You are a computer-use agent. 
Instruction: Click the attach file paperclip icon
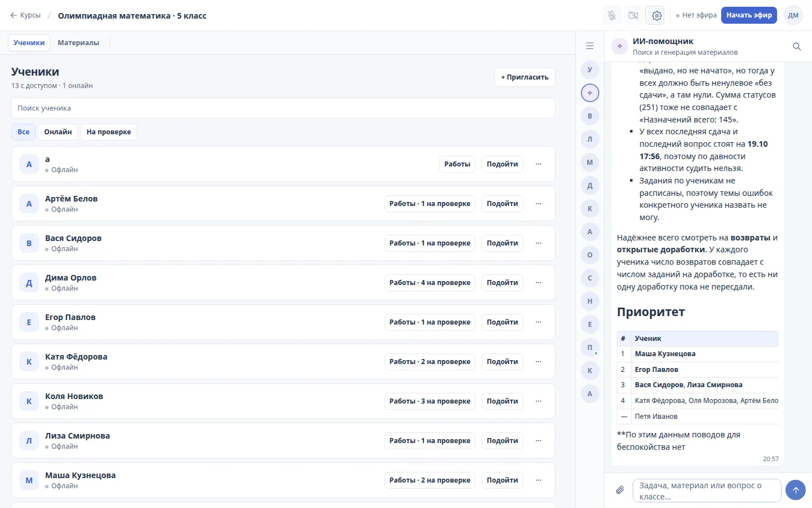tap(620, 490)
